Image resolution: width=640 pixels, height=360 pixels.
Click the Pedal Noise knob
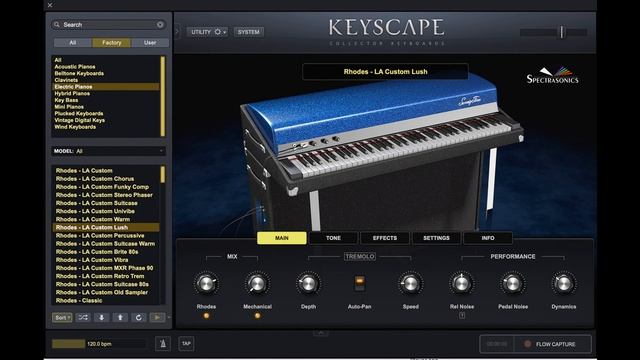pos(513,283)
